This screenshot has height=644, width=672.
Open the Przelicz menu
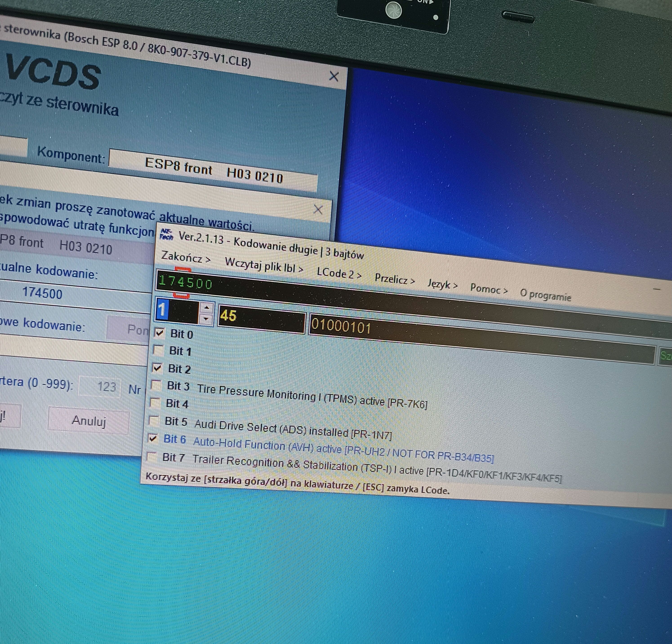click(394, 279)
